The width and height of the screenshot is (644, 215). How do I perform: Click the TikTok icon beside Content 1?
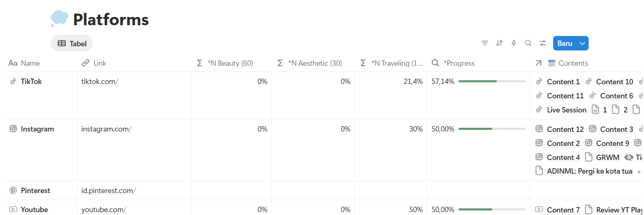pos(539,81)
